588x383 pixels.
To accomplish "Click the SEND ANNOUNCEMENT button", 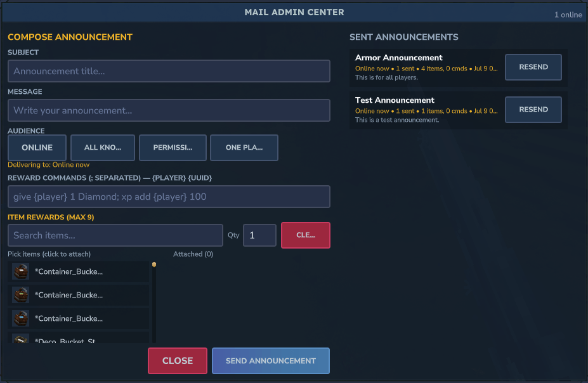I will point(271,361).
